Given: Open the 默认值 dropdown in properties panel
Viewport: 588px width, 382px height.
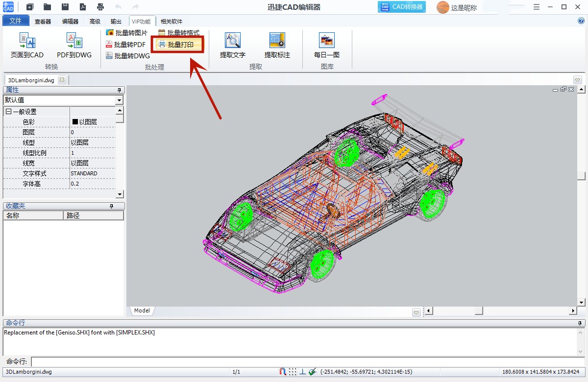Looking at the screenshot, I should tap(119, 100).
